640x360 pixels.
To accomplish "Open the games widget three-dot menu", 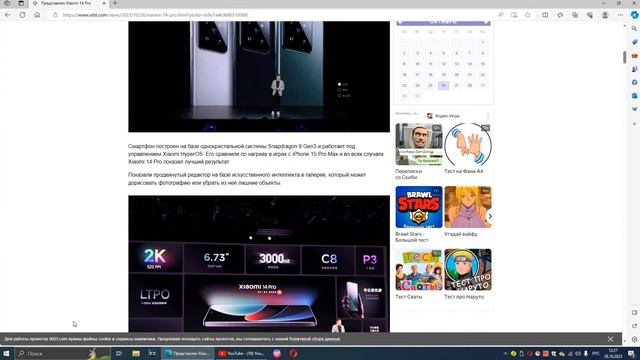I will [x=488, y=116].
